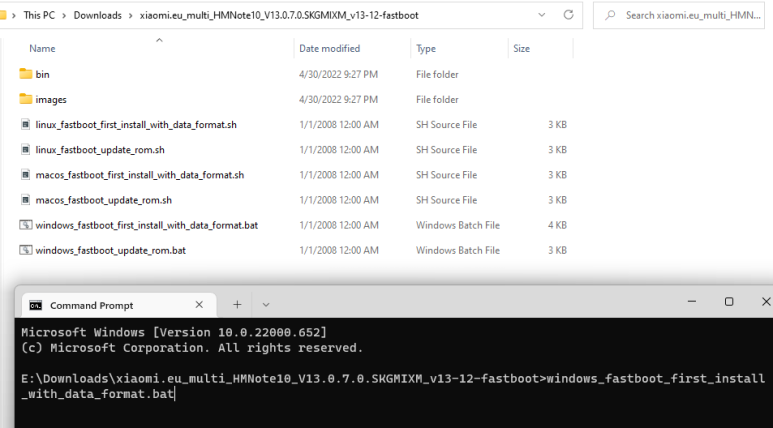The image size is (773, 428).
Task: Select the images folder name
Action: pos(51,100)
